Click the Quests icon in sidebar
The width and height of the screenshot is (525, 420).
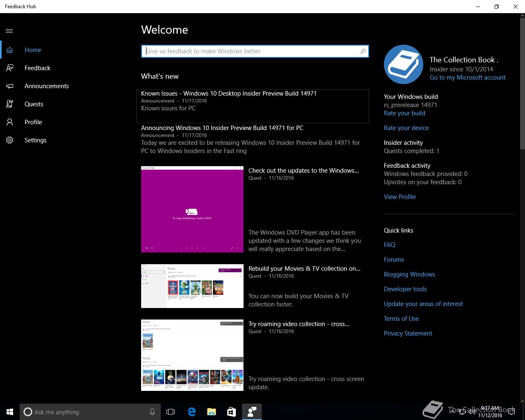pos(9,104)
